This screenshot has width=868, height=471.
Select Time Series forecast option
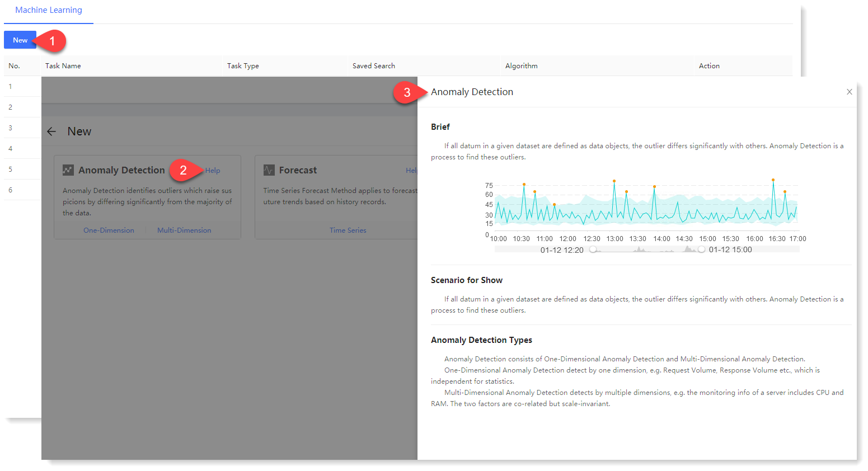pos(348,230)
